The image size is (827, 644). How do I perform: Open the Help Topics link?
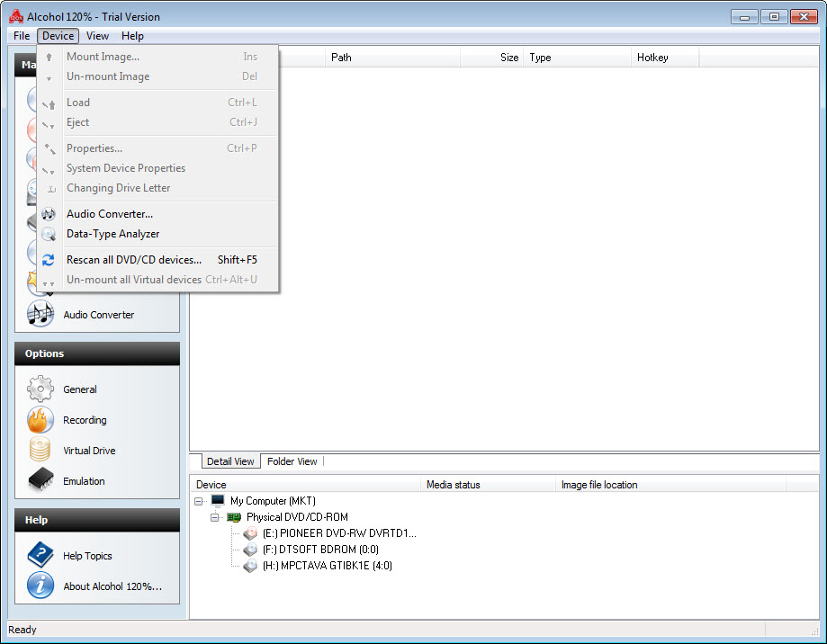tap(87, 556)
